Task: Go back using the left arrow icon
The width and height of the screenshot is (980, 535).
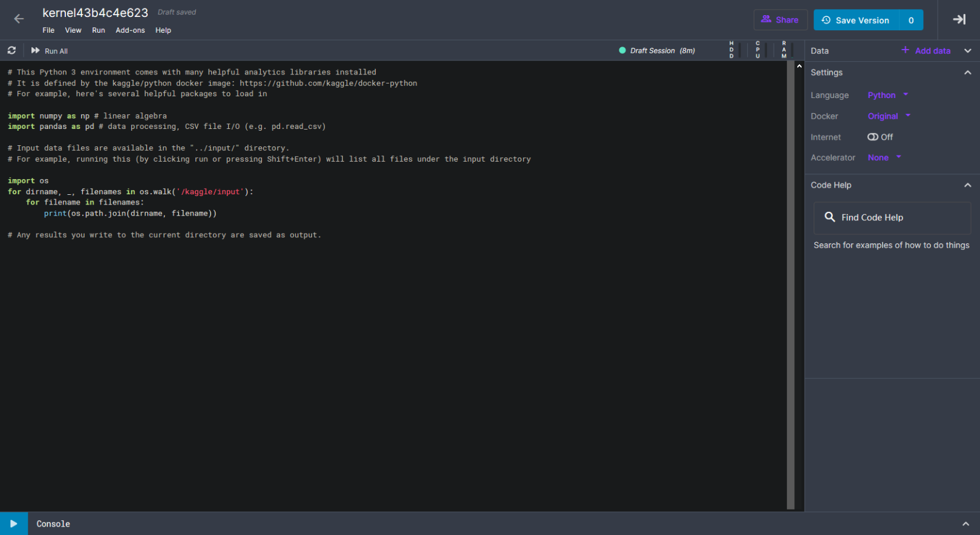Action: pos(19,19)
